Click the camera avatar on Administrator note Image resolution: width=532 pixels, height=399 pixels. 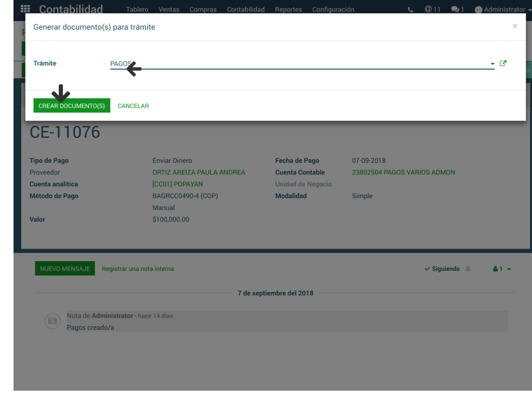point(52,321)
